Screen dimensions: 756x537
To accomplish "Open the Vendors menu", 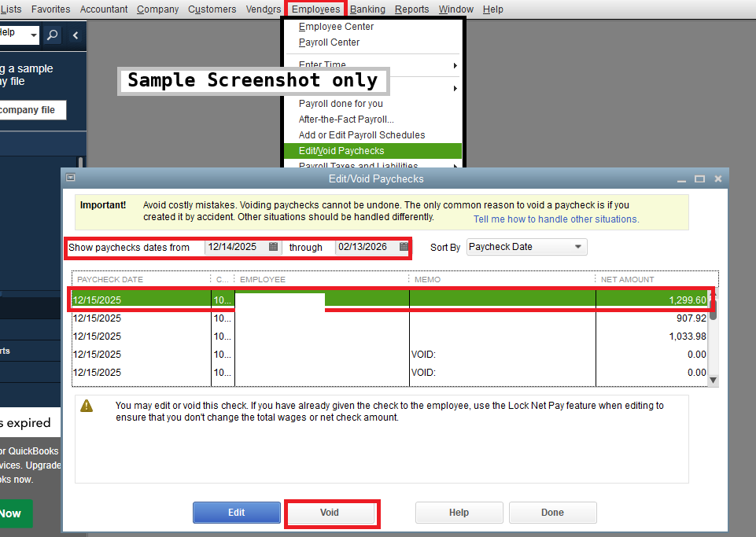I will pos(264,9).
